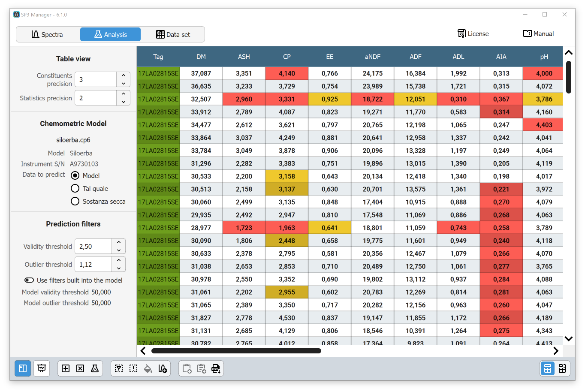Increase Statistics precision with up arrow
Viewport: 585px width, 392px height.
pyautogui.click(x=124, y=94)
